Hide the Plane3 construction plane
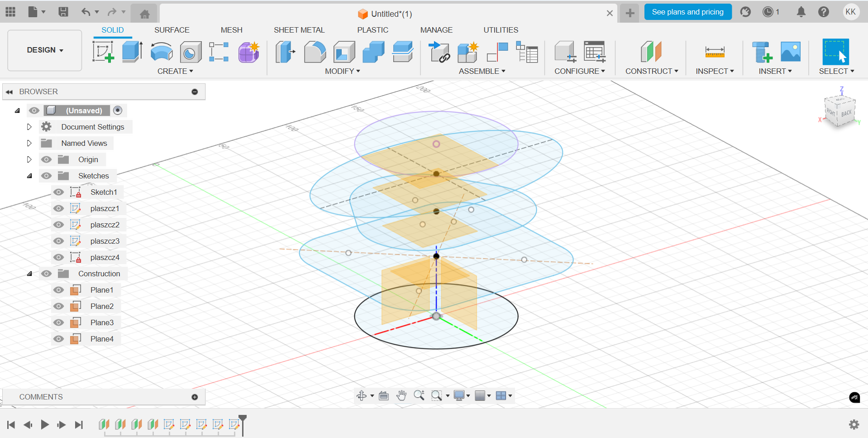 58,322
